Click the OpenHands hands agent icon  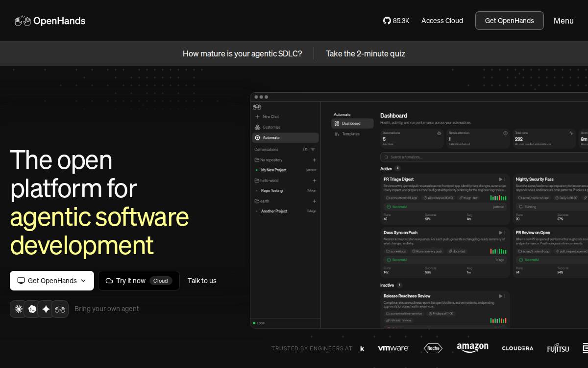[x=60, y=309]
